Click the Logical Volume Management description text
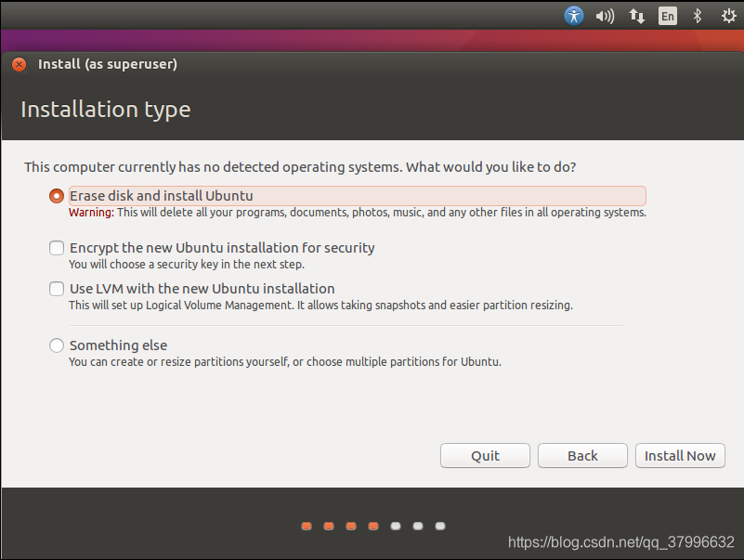Image resolution: width=744 pixels, height=560 pixels. tap(320, 306)
